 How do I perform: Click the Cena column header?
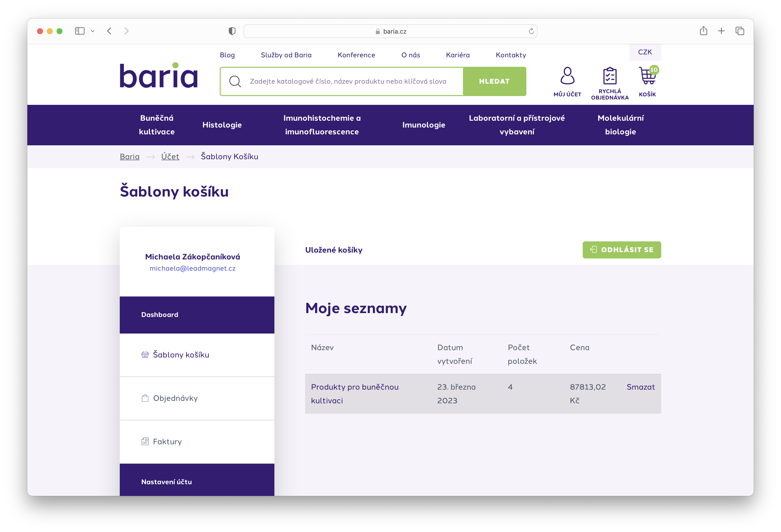pos(579,348)
